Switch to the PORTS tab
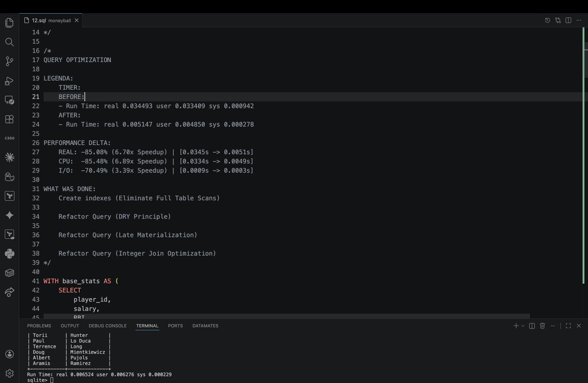The image size is (588, 383). pyautogui.click(x=176, y=326)
